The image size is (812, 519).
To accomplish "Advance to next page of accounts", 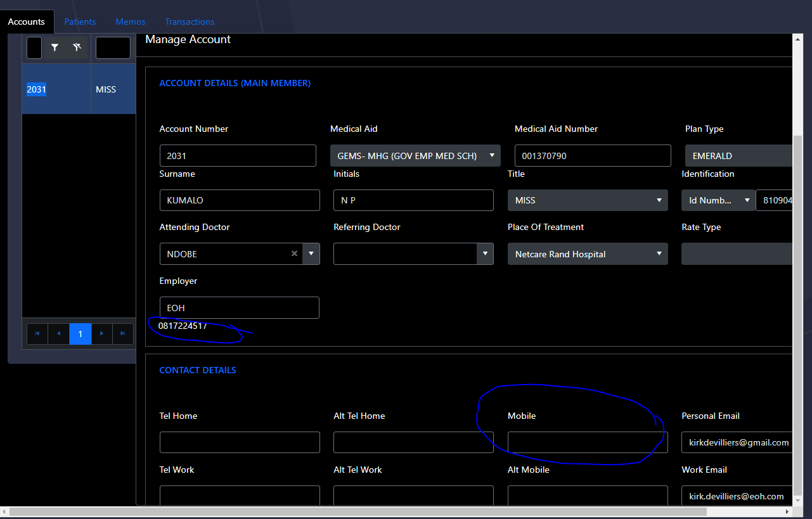I will (101, 333).
